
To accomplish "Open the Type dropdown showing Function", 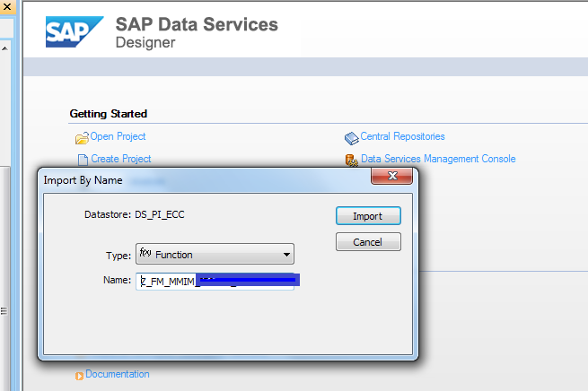I will coord(215,255).
